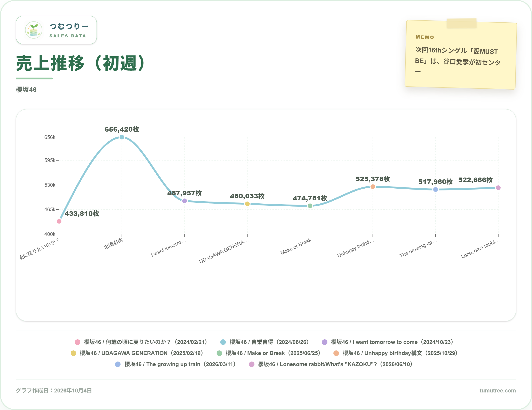Image resolution: width=532 pixels, height=410 pixels.
Task: Click the value label 525,378枚
Action: pyautogui.click(x=373, y=179)
